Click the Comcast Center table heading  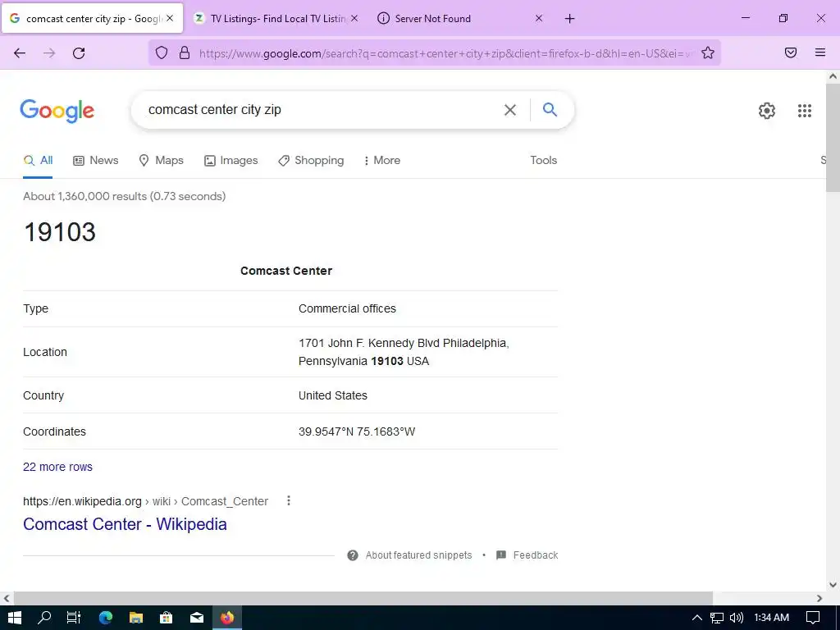(286, 271)
